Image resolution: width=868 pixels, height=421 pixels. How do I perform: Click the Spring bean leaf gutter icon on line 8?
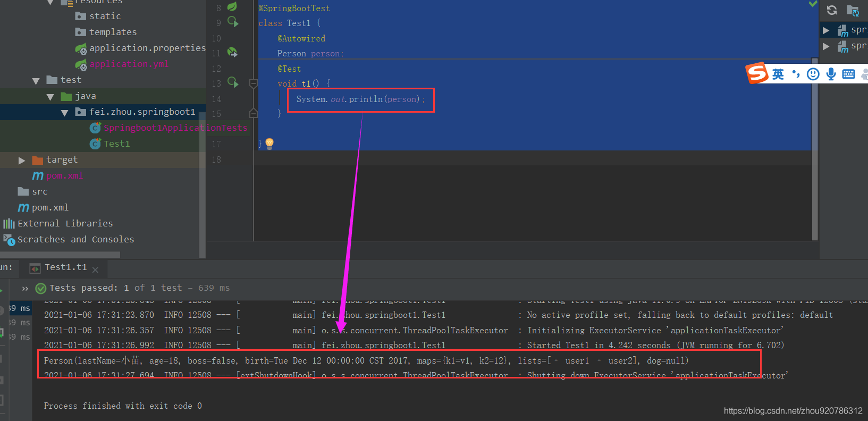pos(232,7)
